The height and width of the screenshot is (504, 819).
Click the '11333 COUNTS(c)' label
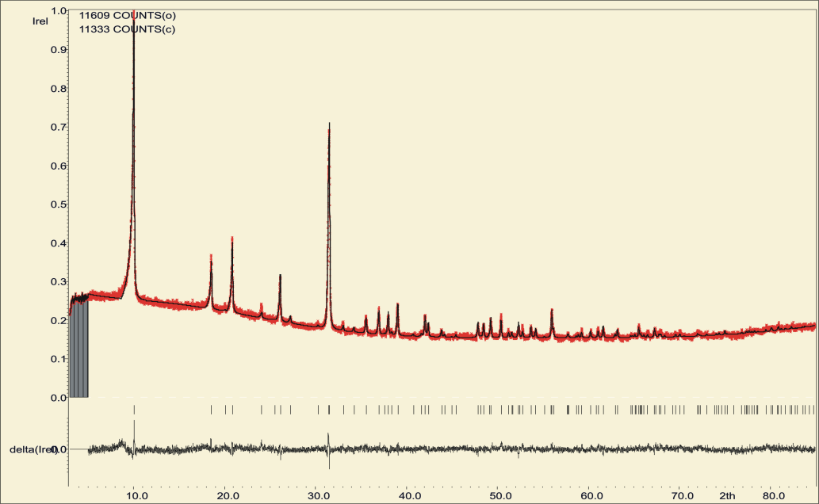pyautogui.click(x=128, y=29)
